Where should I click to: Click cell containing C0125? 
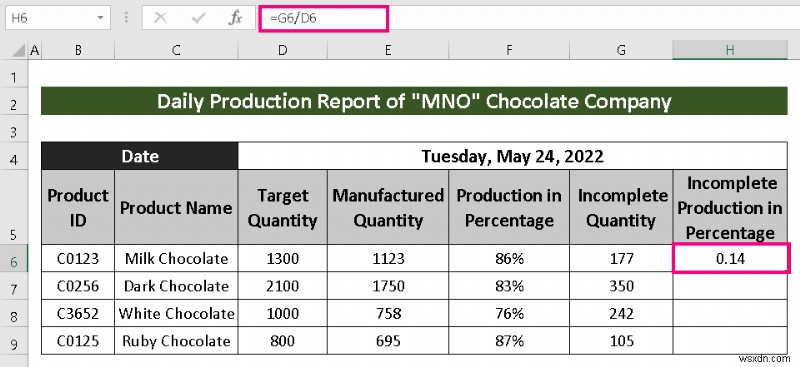[x=78, y=340]
